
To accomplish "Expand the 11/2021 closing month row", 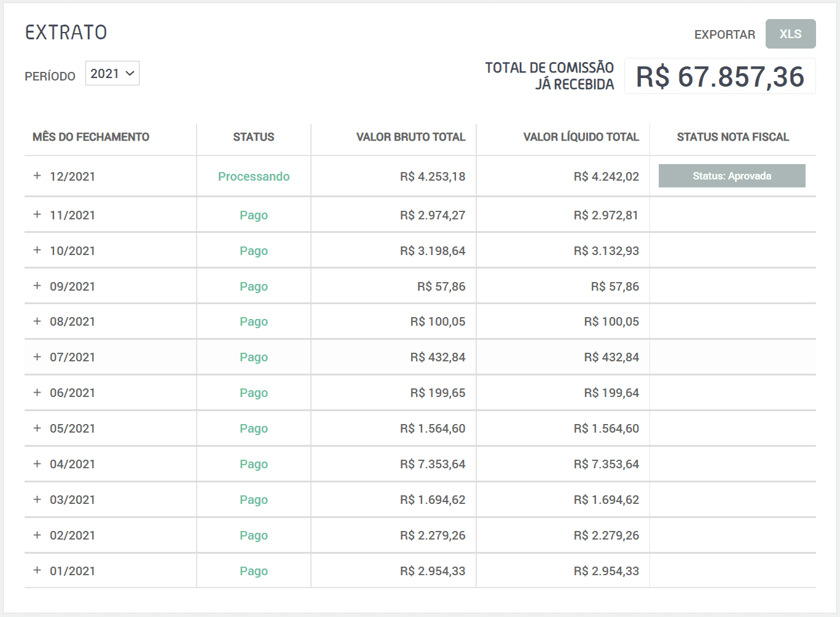I will [37, 214].
